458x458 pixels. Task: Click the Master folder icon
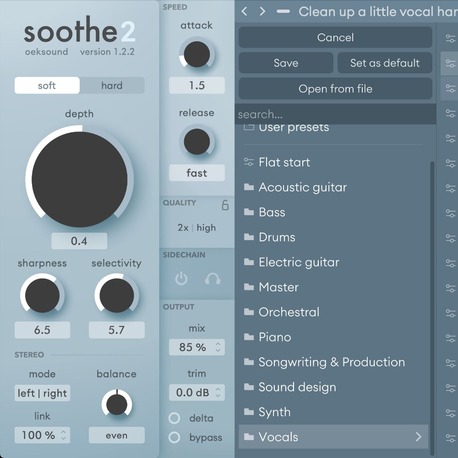[x=249, y=287]
